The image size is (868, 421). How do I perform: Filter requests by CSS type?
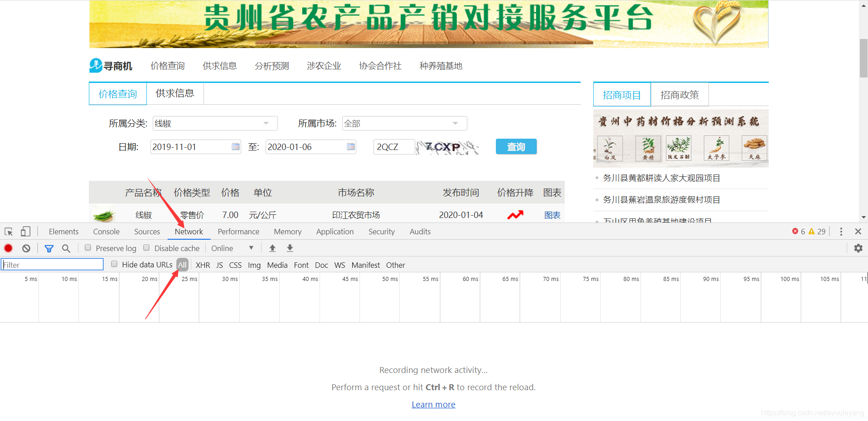(x=235, y=265)
